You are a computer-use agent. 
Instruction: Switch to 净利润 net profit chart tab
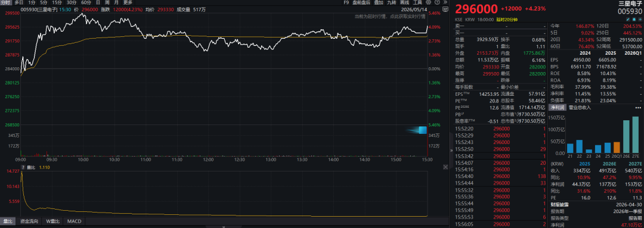click(x=558, y=107)
